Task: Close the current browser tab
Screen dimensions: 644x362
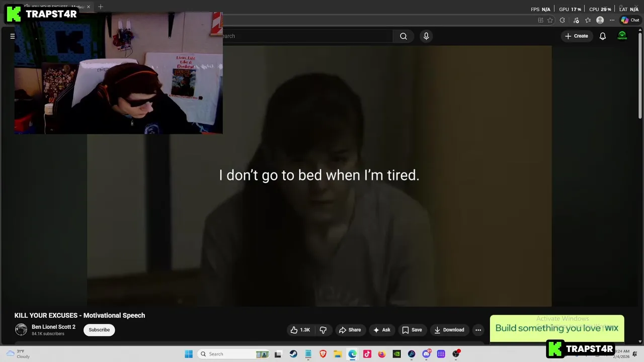Action: 88,7
